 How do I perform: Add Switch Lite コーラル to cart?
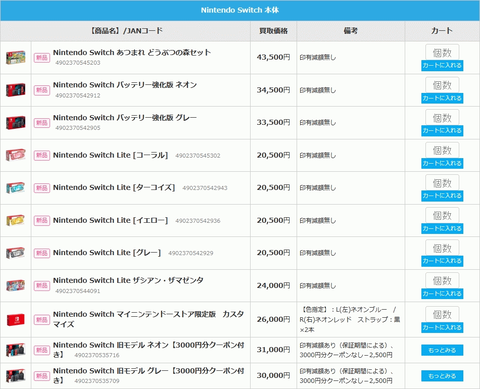442,163
